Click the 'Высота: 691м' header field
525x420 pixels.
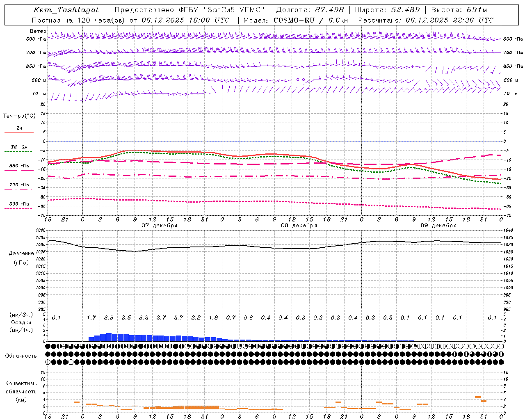click(459, 10)
